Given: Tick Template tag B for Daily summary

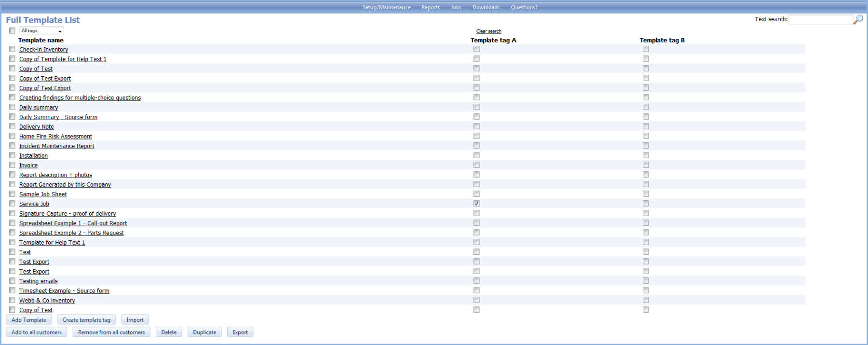Looking at the screenshot, I should point(646,107).
